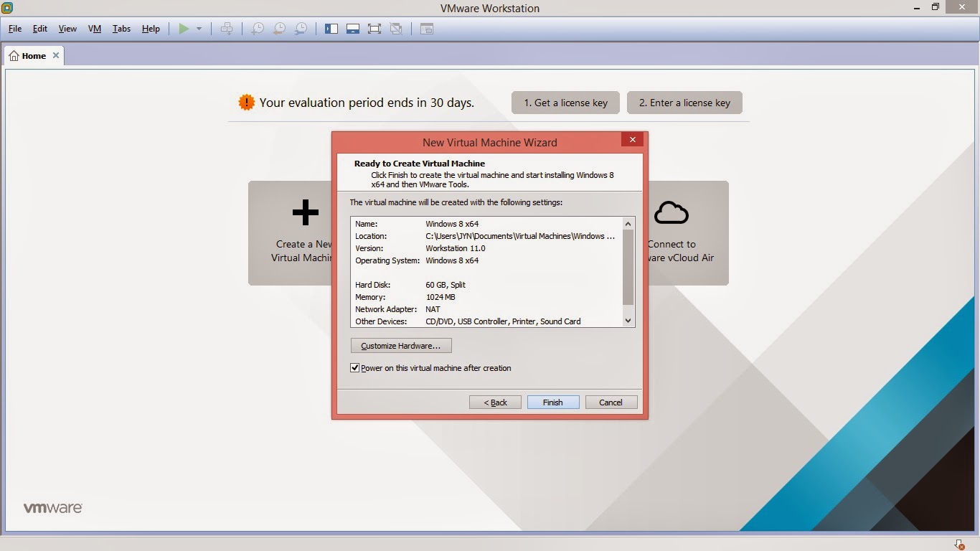980x551 pixels.
Task: Show or hide the thumbnail bar
Action: coord(352,29)
